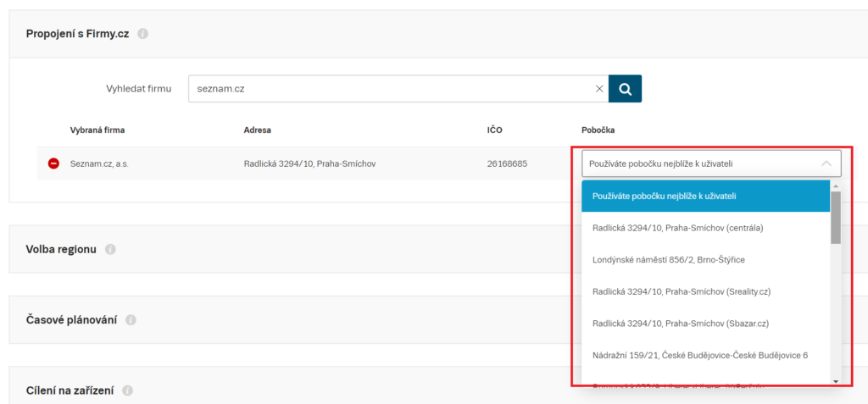Click the dropdown list scrollbar thumb
Viewport: 868px width, 404px height.
pos(836,218)
